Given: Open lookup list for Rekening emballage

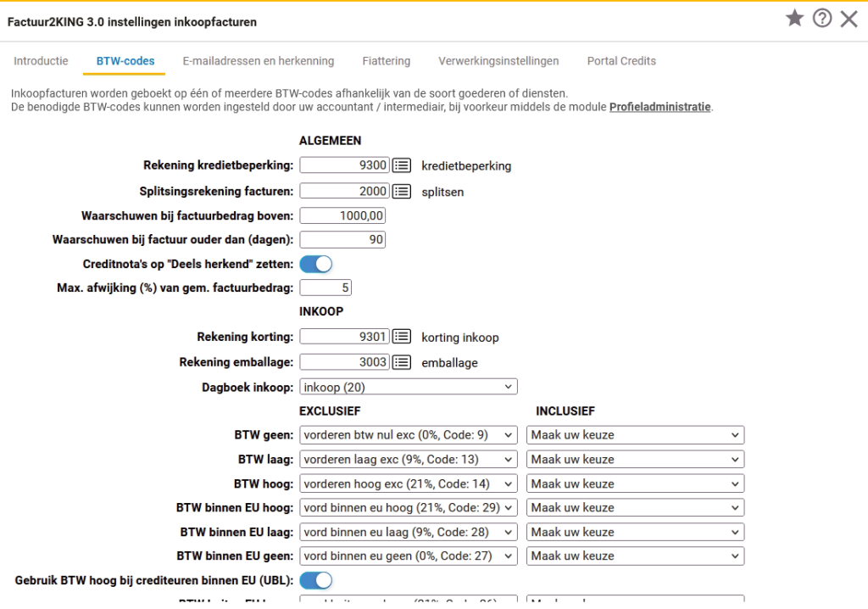Looking at the screenshot, I should pos(401,363).
